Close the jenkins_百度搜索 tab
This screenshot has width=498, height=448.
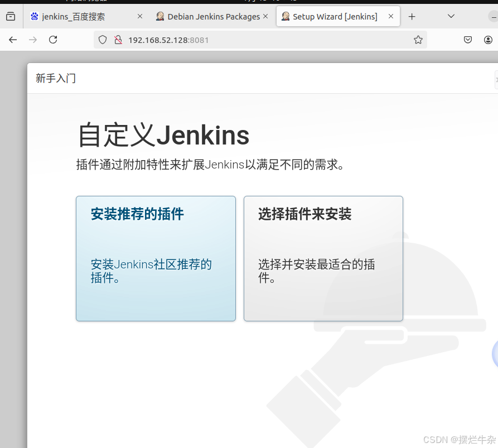click(x=140, y=16)
